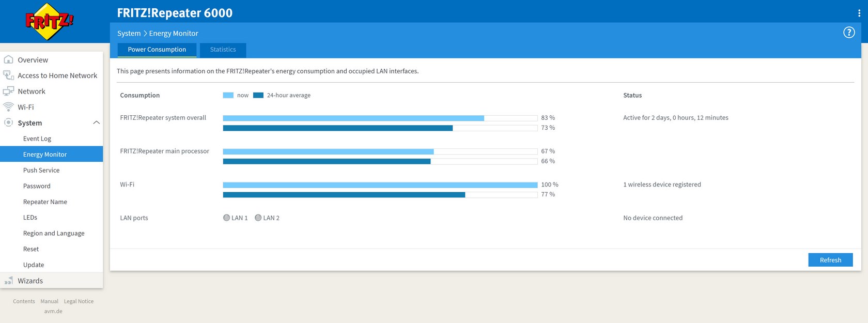The height and width of the screenshot is (323, 868).
Task: Click the 'FRITZ!Repeater system overall' label
Action: tap(163, 118)
